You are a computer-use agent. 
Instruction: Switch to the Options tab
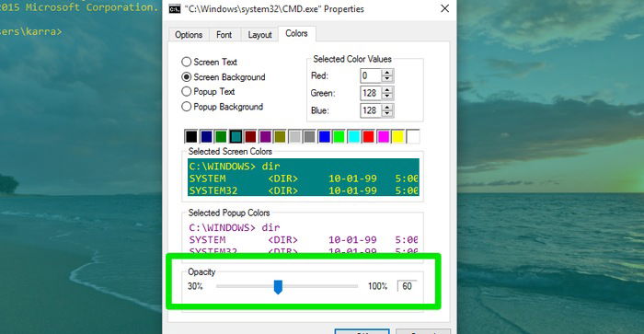pos(189,35)
